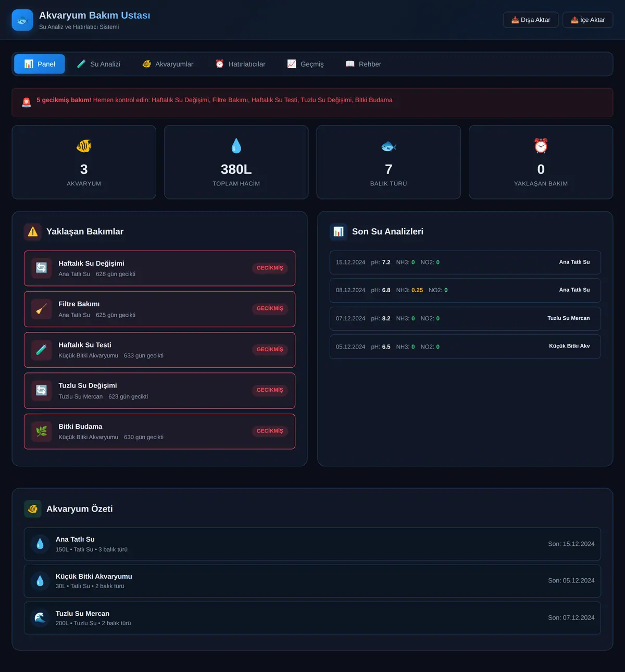Click the warning icon beside Yaklaşan Bakımlar
The height and width of the screenshot is (672, 625).
pos(33,232)
